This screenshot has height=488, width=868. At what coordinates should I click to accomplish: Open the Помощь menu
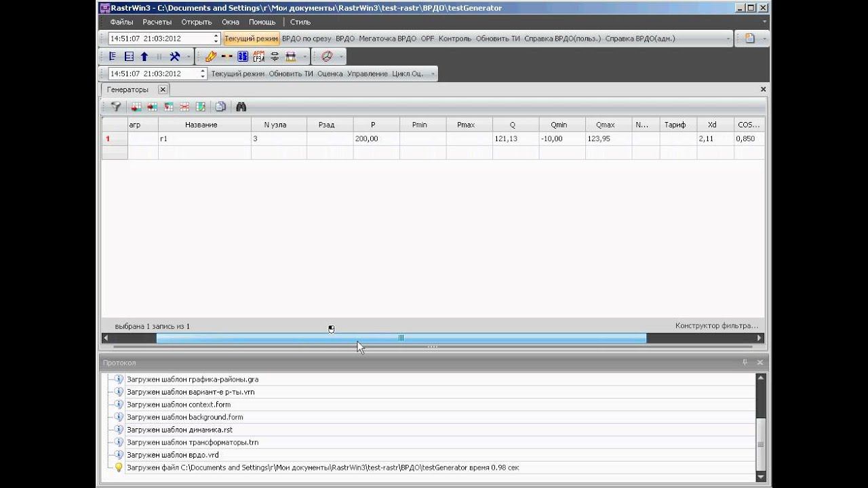click(x=262, y=22)
